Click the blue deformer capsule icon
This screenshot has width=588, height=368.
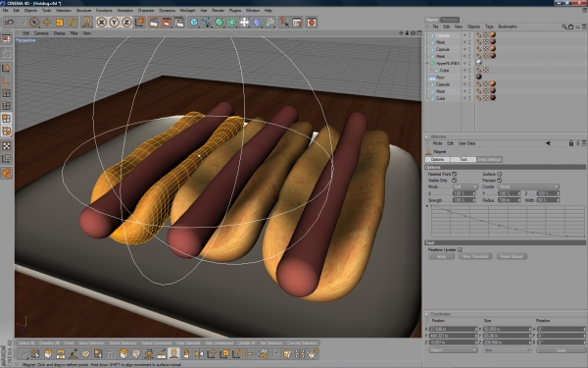tap(257, 23)
